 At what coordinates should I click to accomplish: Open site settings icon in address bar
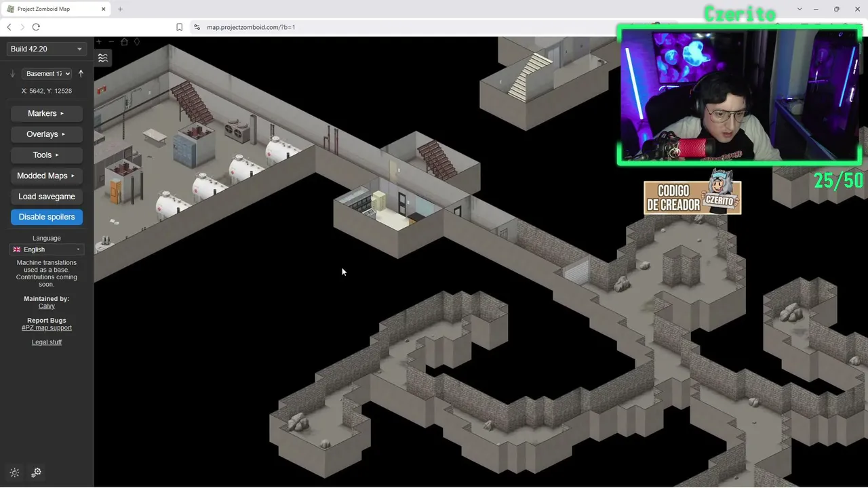(197, 27)
